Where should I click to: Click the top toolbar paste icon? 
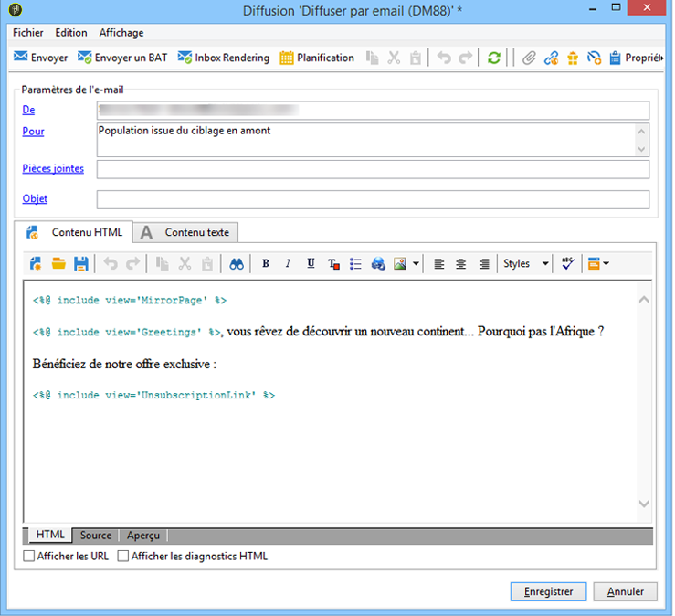point(416,58)
